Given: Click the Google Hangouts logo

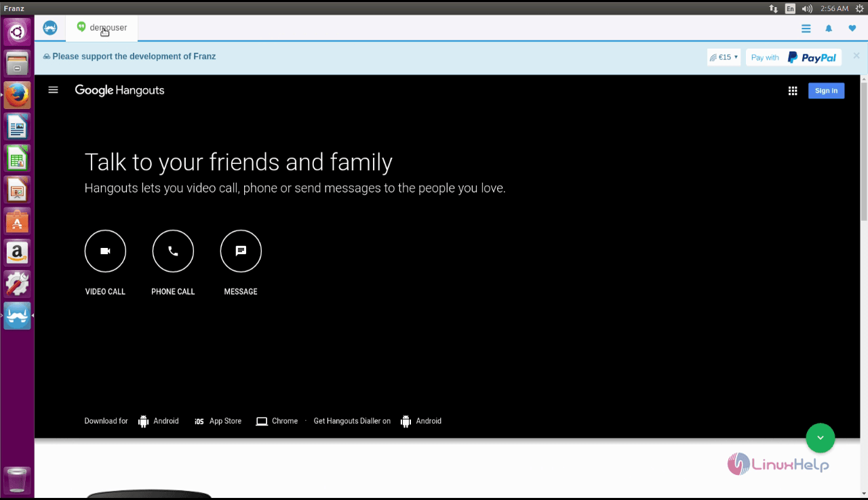Looking at the screenshot, I should (x=119, y=90).
